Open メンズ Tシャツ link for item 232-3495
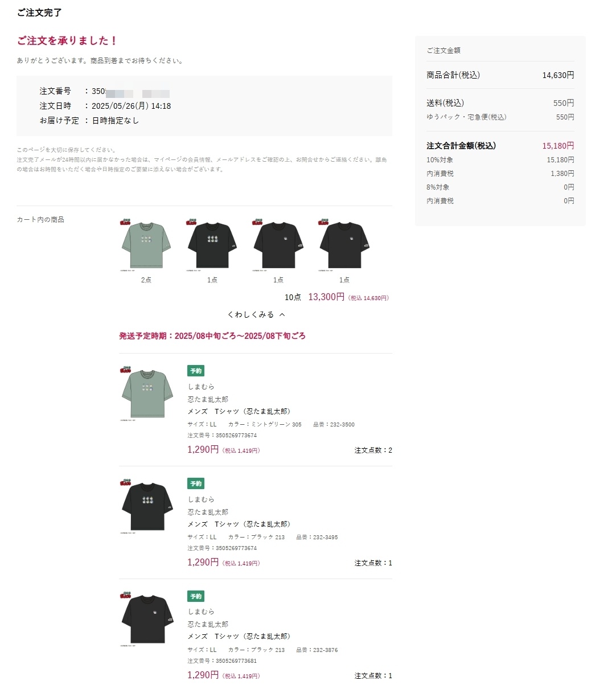Image resolution: width=616 pixels, height=689 pixels. tap(239, 524)
